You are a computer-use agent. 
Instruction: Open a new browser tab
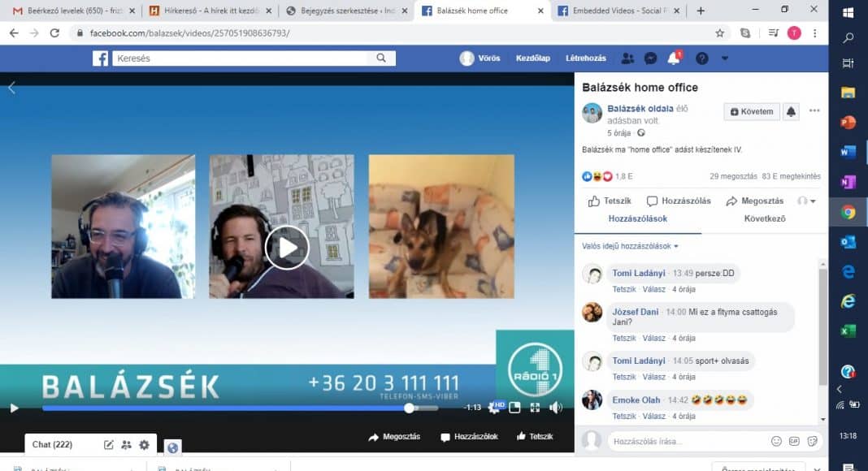tap(701, 11)
